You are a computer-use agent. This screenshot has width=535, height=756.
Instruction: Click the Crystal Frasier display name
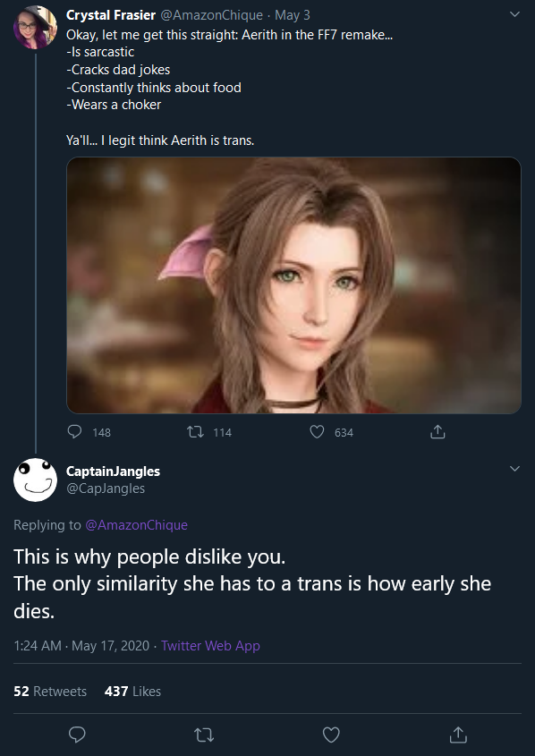pyautogui.click(x=111, y=15)
